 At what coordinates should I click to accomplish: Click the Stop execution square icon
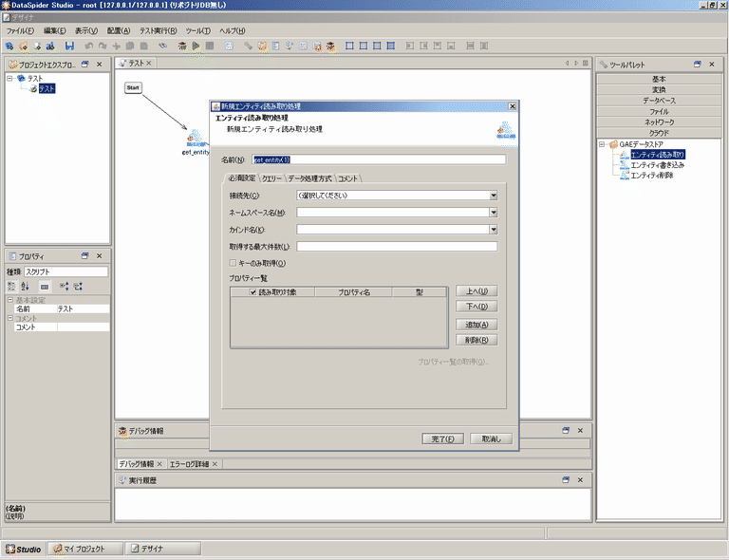(x=210, y=46)
